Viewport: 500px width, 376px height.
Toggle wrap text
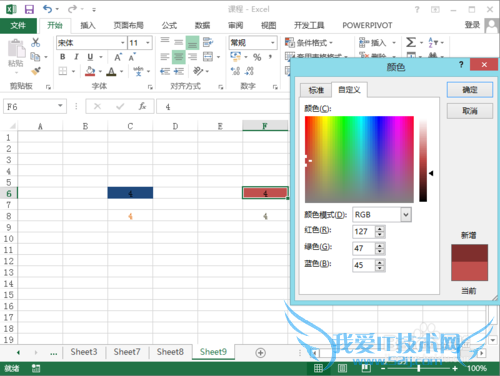coord(208,42)
